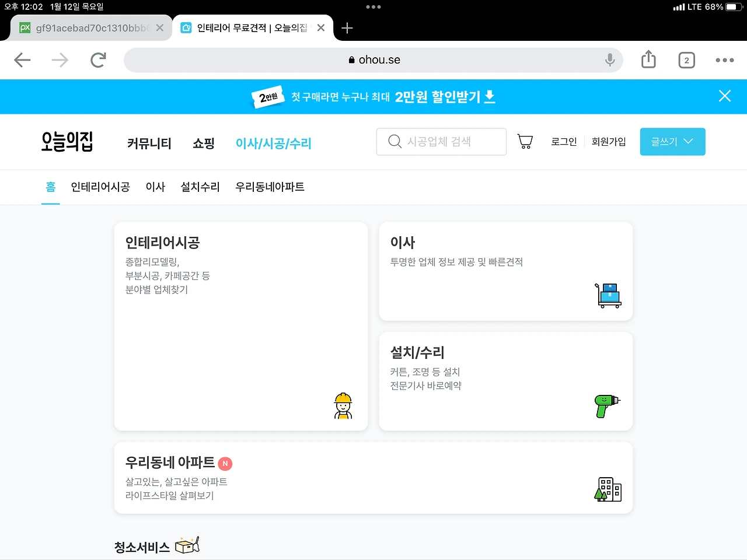The image size is (747, 560).
Task: Click the 전문기사 바로예약 text
Action: click(426, 386)
